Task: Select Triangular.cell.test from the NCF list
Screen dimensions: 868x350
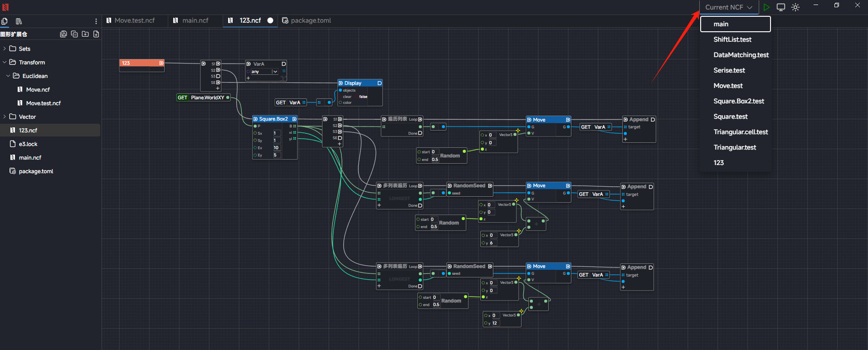Action: (740, 132)
